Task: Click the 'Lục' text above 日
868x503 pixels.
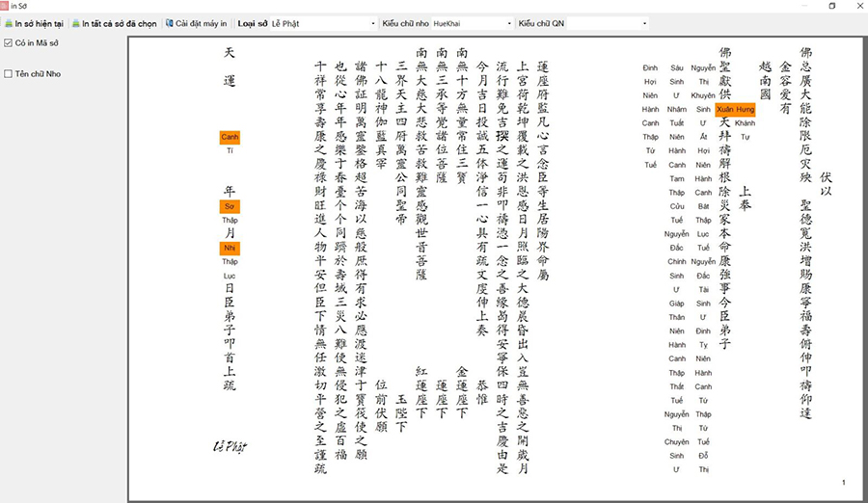Action: (230, 276)
